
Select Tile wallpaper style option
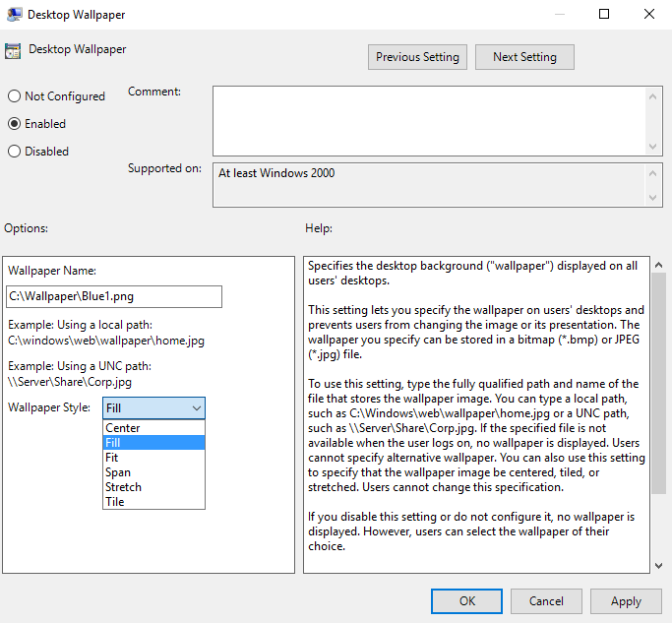pos(114,502)
